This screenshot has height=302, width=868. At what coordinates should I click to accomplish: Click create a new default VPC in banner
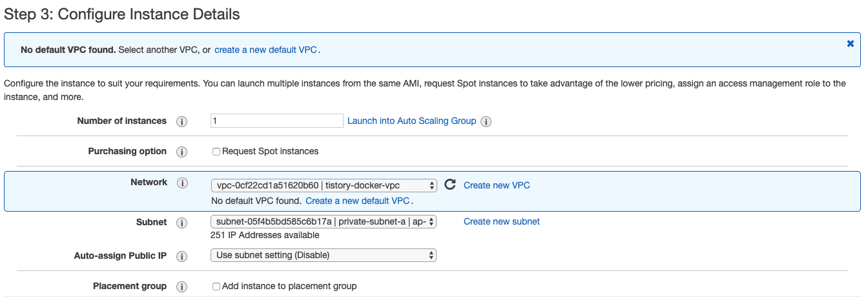coord(265,50)
